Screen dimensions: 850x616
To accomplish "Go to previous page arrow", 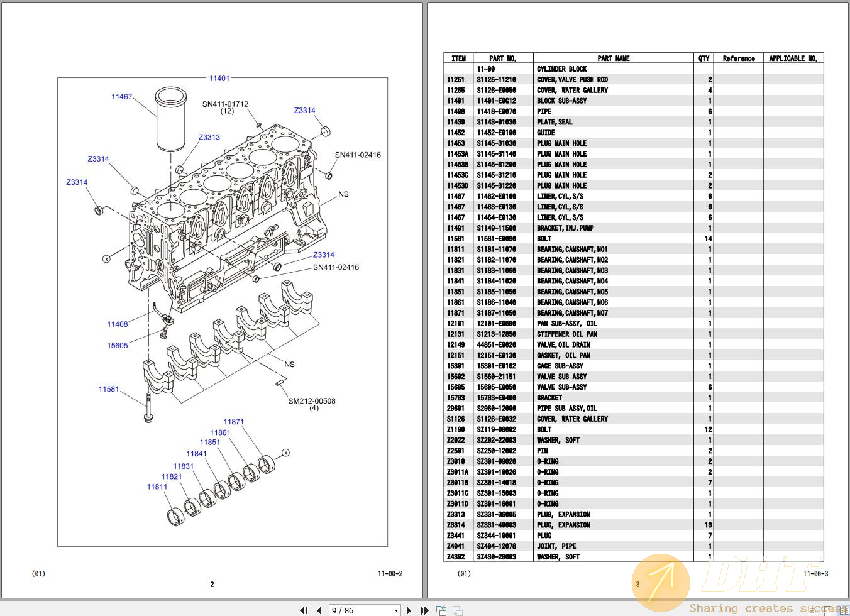I will pos(319,610).
